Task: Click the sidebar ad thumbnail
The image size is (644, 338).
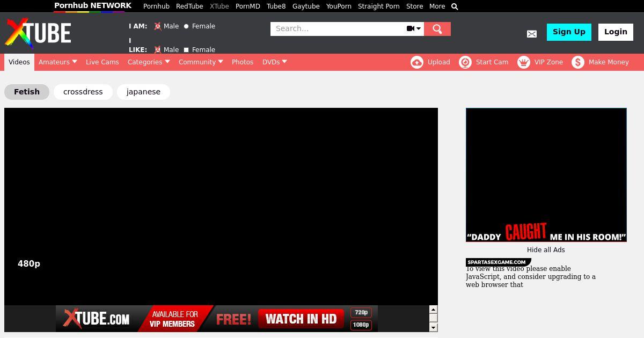Action: click(546, 175)
